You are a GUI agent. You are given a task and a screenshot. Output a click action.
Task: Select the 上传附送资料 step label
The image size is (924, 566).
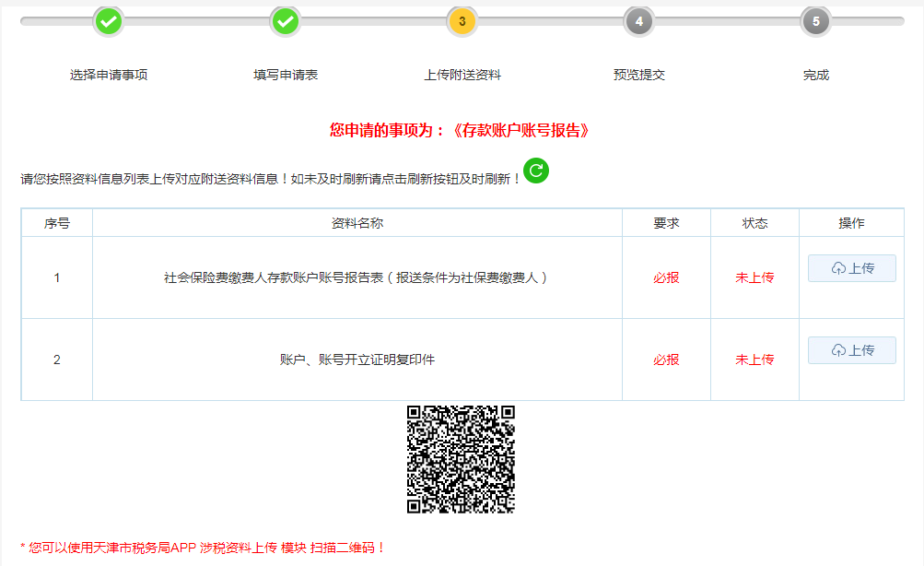click(462, 75)
